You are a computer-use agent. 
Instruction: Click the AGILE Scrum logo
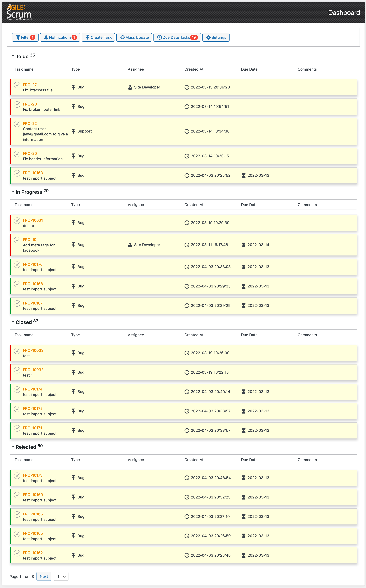(19, 12)
